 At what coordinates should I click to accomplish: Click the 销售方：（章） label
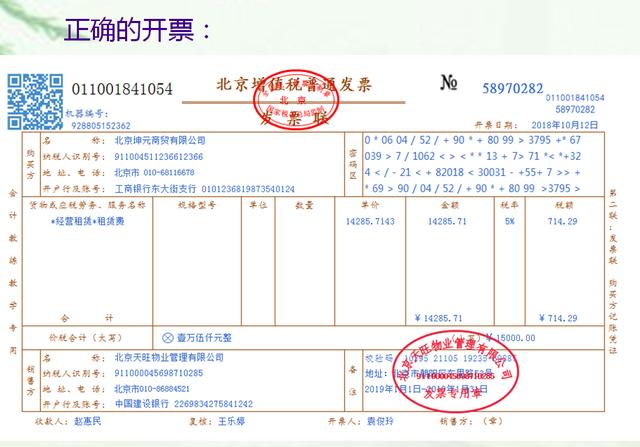coord(471,421)
